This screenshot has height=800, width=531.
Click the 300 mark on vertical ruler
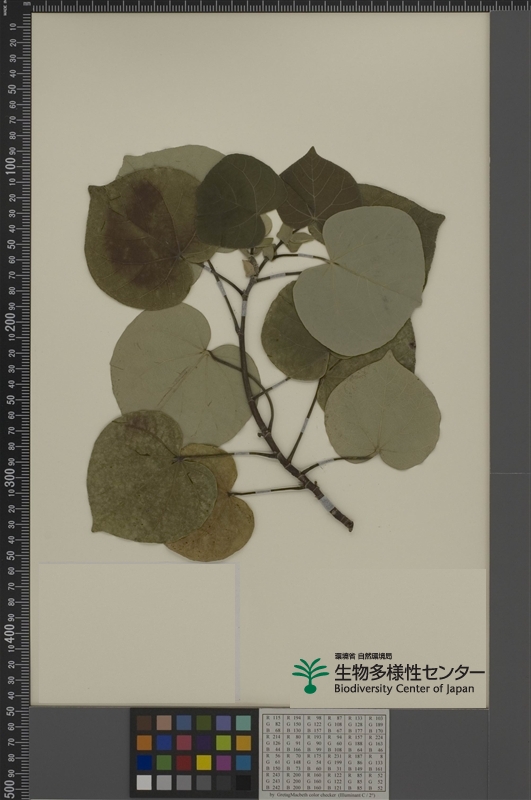10,479
